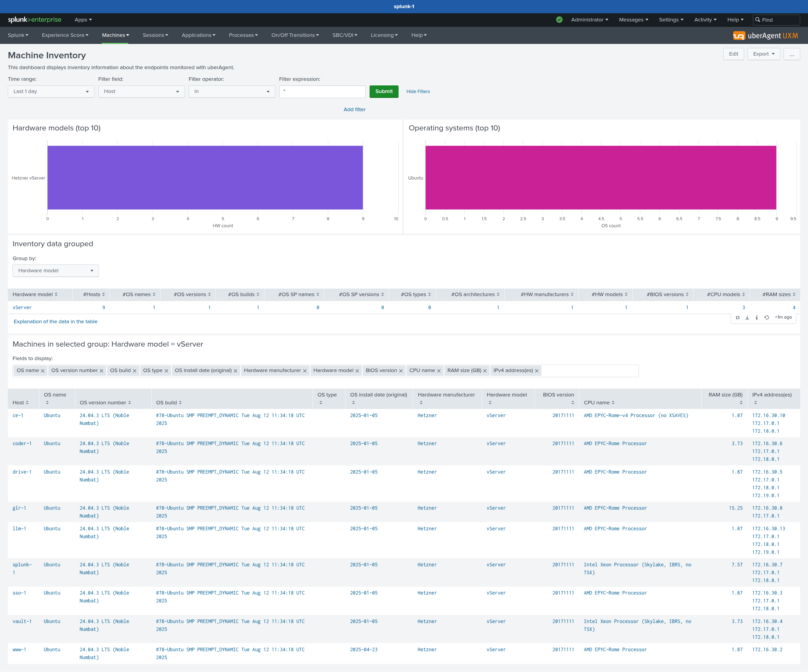The image size is (808, 672).
Task: Open the Processes navigation menu
Action: (243, 35)
